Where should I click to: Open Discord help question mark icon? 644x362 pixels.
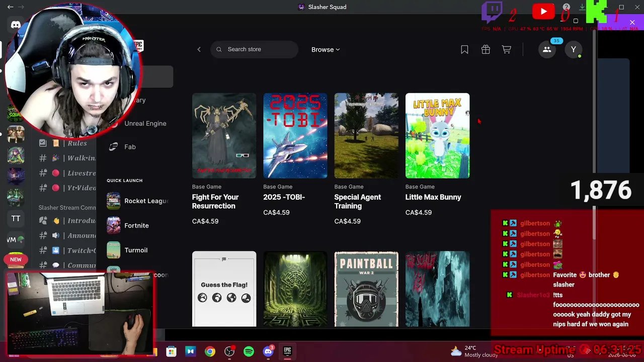567,7
